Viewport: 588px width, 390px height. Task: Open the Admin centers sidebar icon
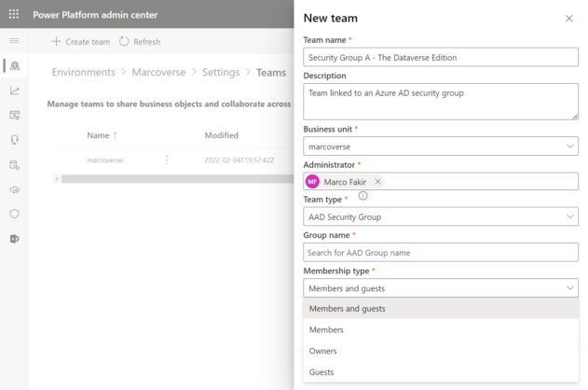click(x=15, y=239)
